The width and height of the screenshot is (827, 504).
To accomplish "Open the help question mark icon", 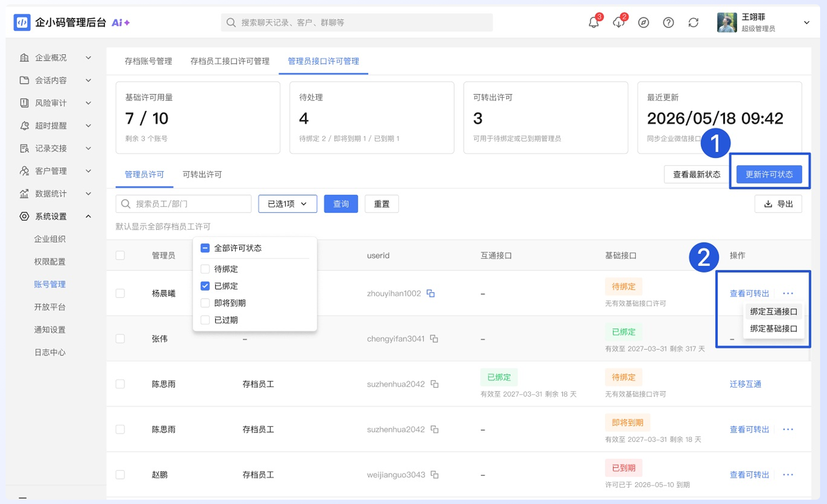I will pyautogui.click(x=668, y=22).
